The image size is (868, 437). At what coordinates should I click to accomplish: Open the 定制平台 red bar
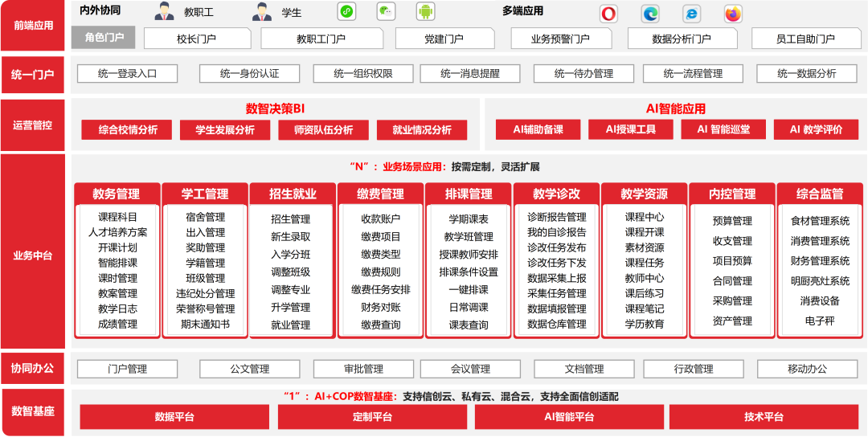pyautogui.click(x=372, y=417)
